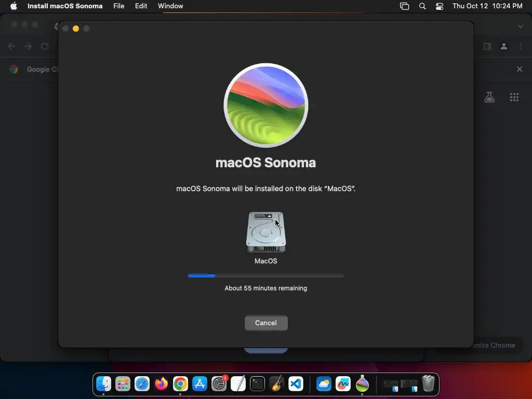The width and height of the screenshot is (532, 399).
Task: Open the App Store from the Dock
Action: (x=199, y=384)
